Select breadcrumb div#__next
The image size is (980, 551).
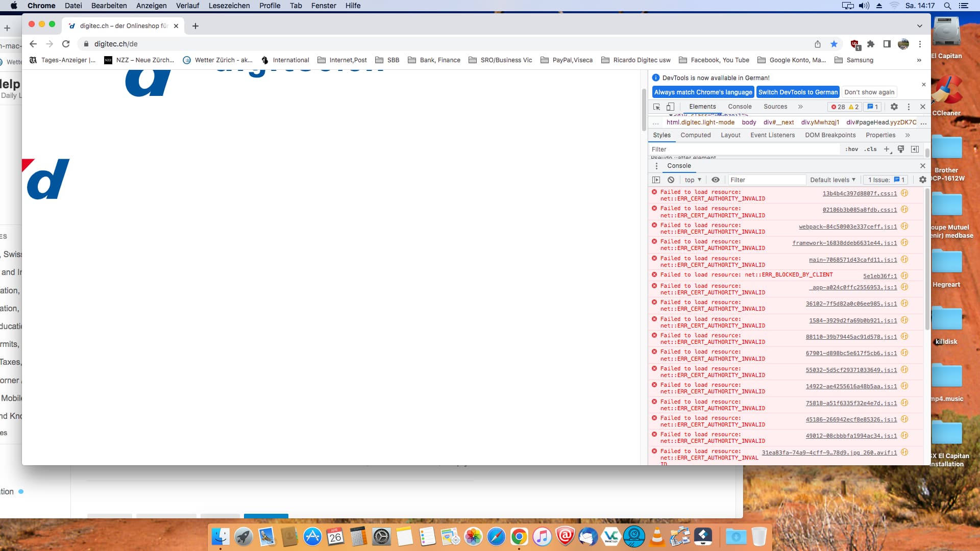[778, 122]
